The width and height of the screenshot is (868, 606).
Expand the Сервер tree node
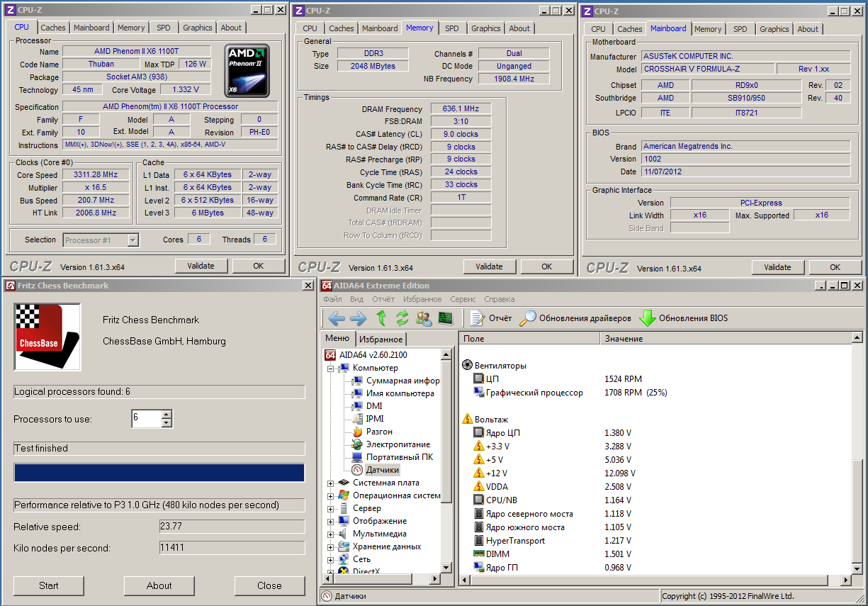(331, 509)
